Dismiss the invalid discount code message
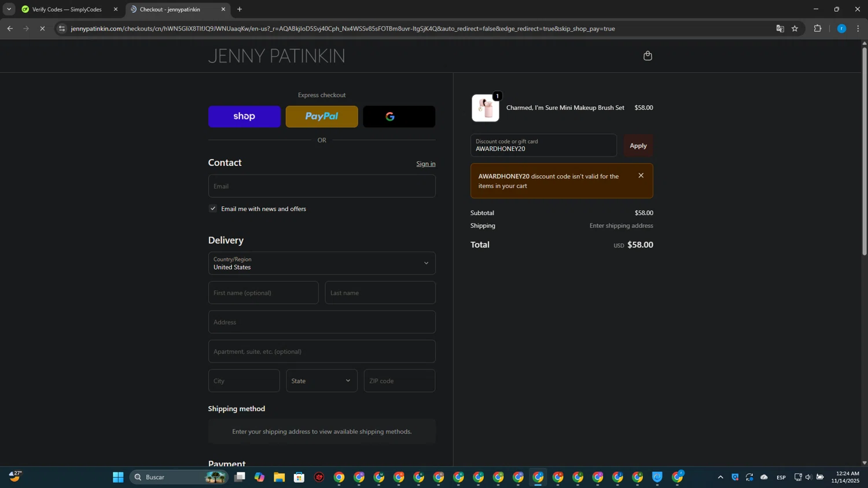 pyautogui.click(x=641, y=175)
